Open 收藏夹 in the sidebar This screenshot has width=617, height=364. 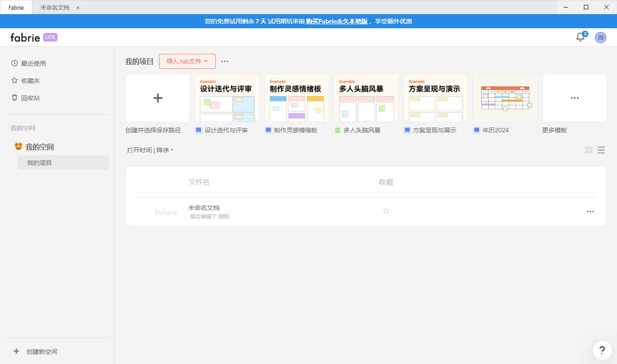pos(30,81)
